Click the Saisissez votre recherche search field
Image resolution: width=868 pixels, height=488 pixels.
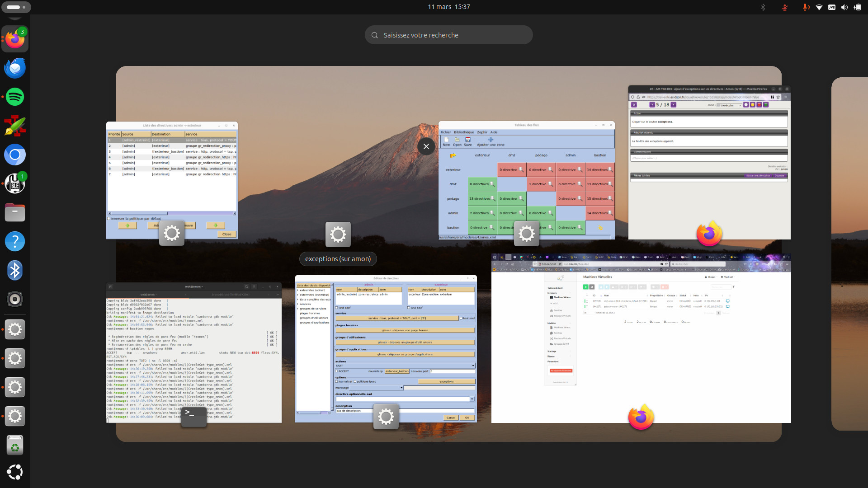point(448,35)
